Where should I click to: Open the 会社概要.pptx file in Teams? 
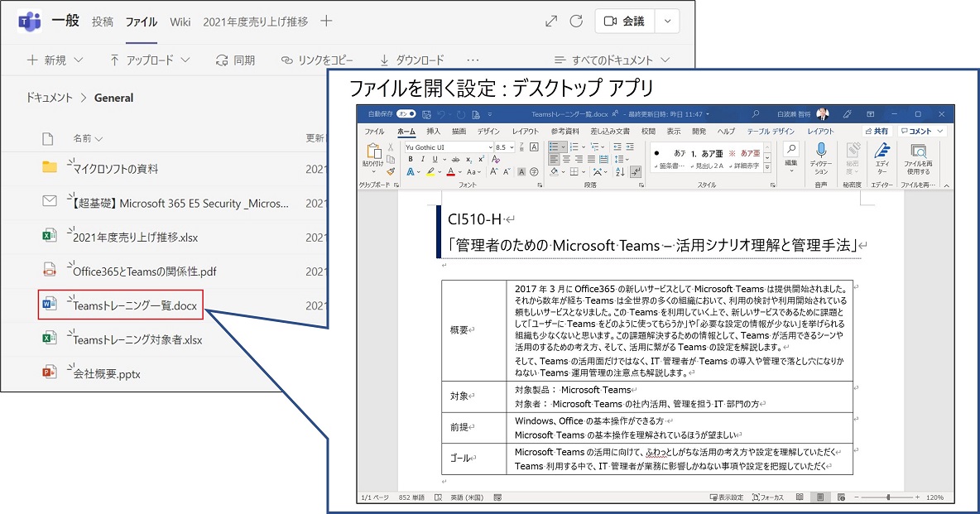(107, 374)
